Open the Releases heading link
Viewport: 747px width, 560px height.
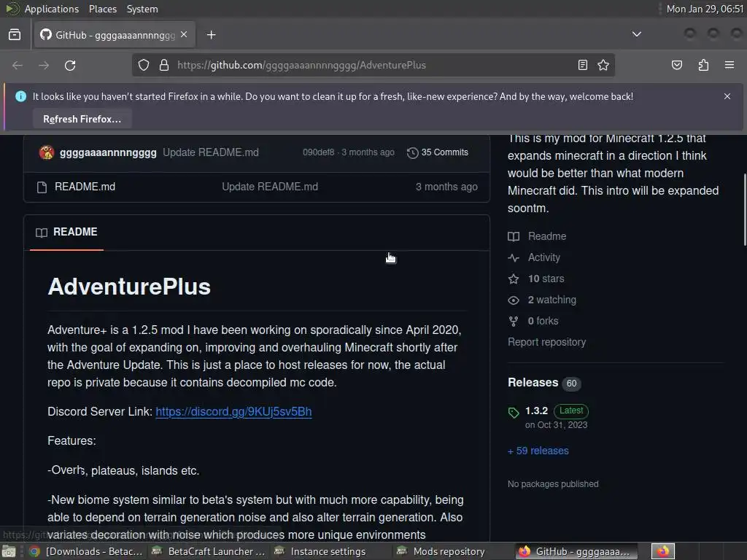(533, 382)
